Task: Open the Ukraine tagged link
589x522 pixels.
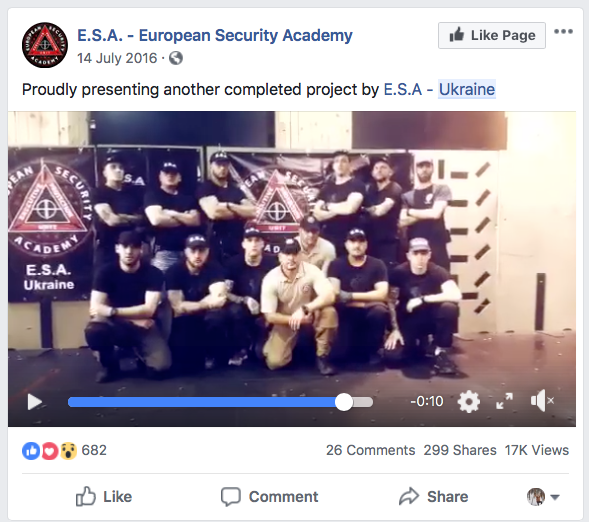Action: [467, 89]
